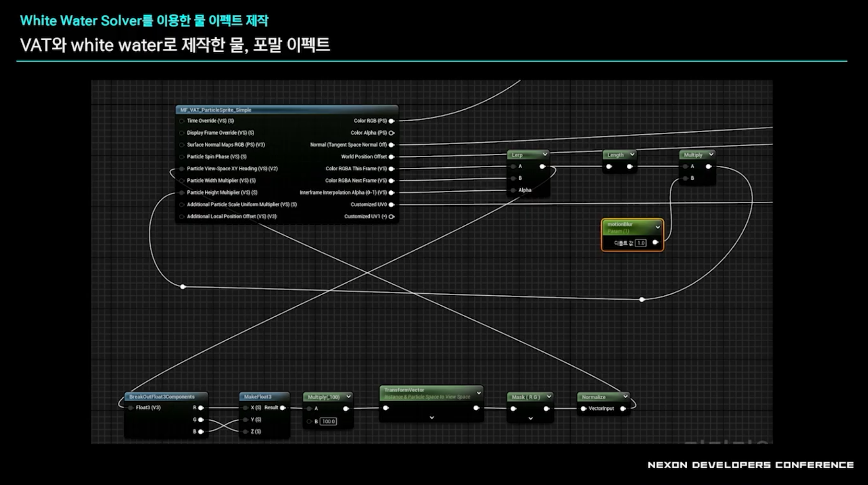Toggle the Mask (R G) header chevron
This screenshot has width=868, height=485.
coord(549,397)
